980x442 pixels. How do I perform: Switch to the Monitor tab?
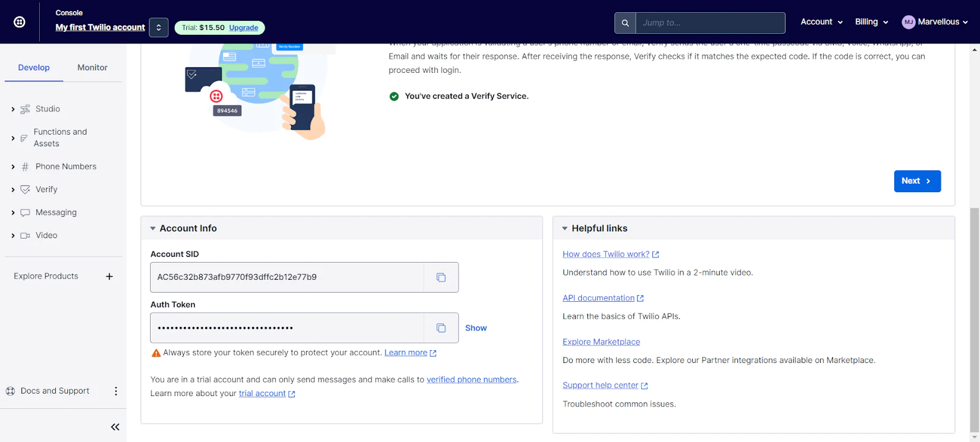tap(92, 67)
